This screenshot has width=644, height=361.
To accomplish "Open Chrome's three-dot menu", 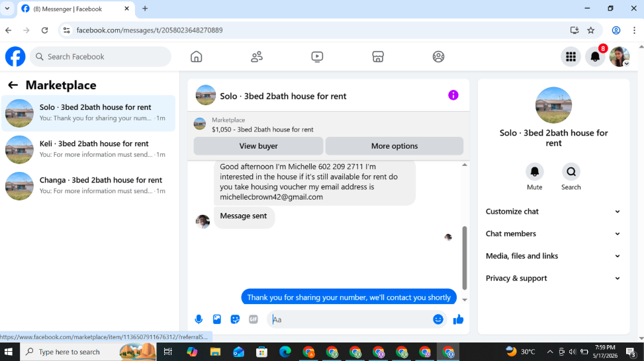I will [634, 30].
